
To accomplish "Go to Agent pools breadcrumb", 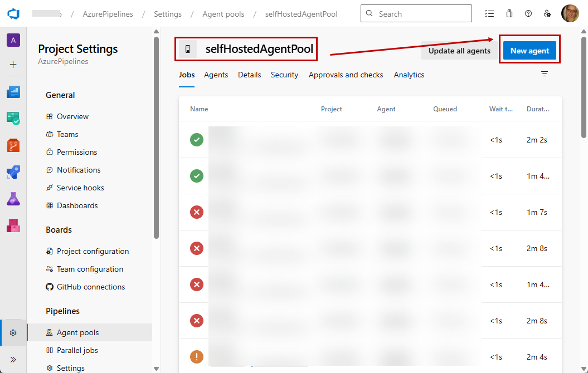I will point(223,14).
